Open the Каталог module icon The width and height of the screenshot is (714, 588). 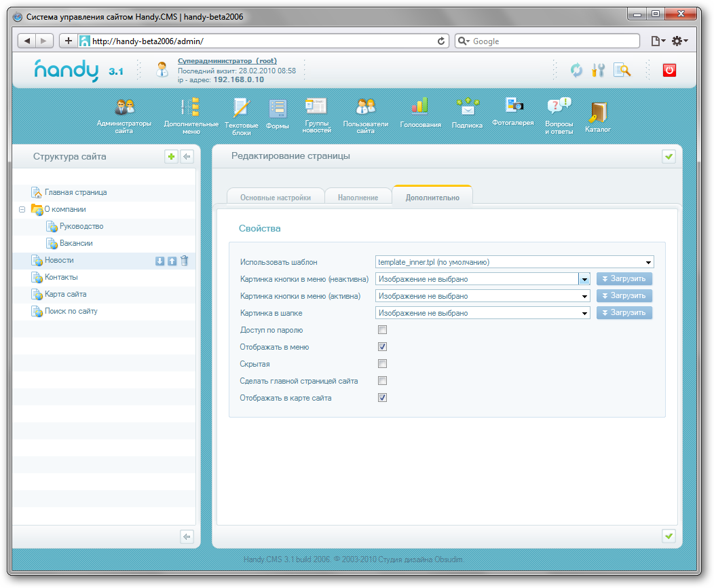597,113
